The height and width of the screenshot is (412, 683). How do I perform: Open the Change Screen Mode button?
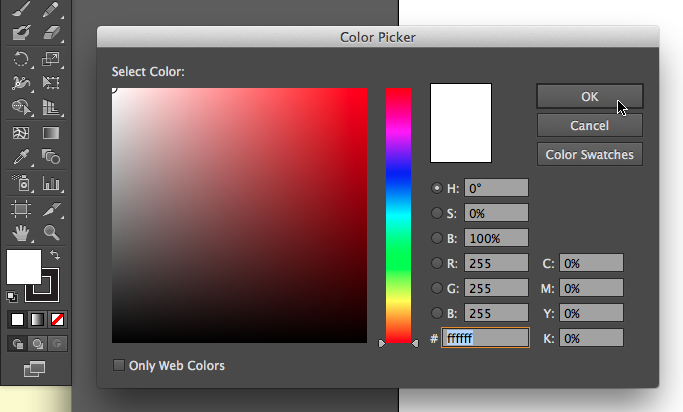click(x=34, y=369)
